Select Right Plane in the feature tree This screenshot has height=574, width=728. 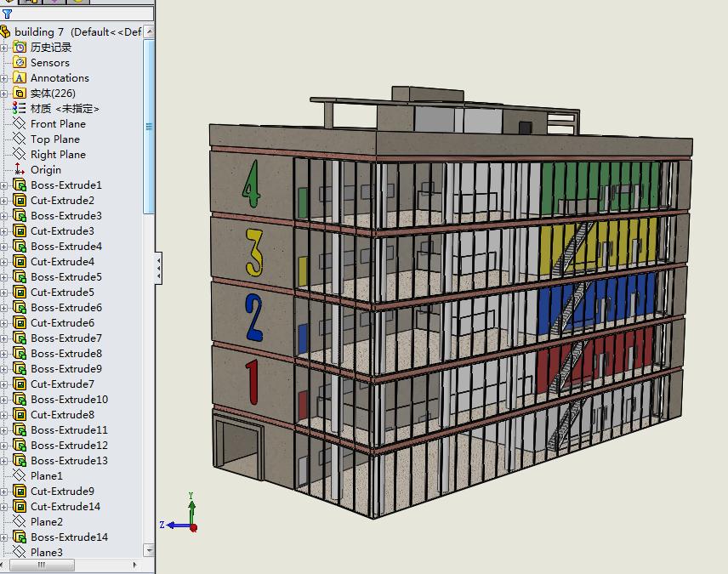(58, 155)
